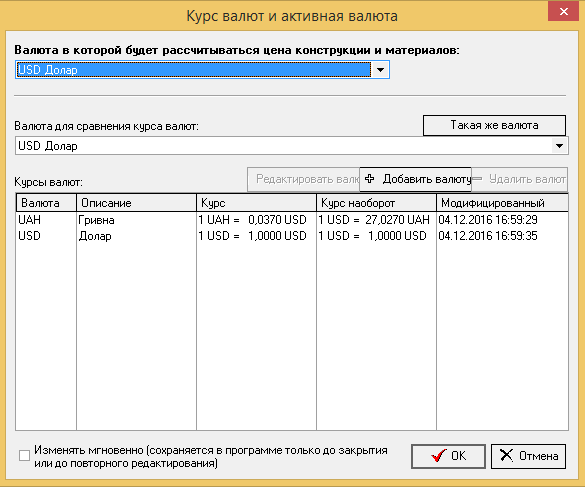Click the 04.12.2016 16:59:29 modified date
The image size is (585, 487).
point(488,220)
